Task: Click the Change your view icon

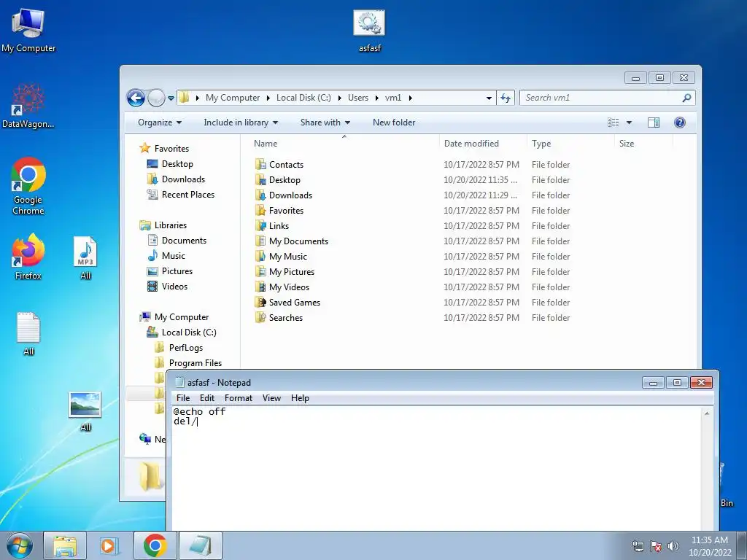Action: coord(613,122)
